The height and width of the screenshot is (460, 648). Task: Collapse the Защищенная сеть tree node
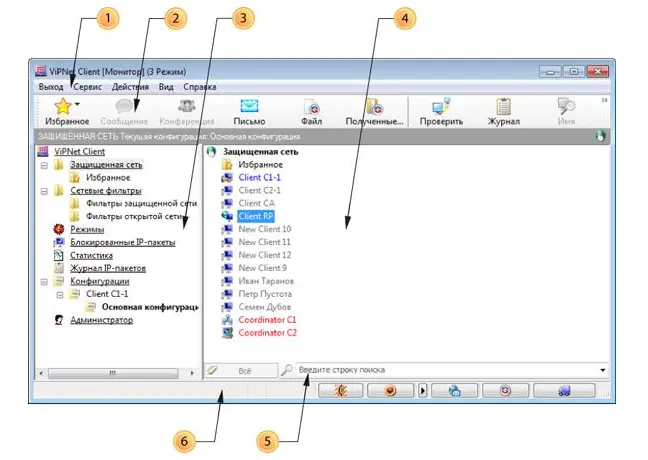tap(44, 164)
